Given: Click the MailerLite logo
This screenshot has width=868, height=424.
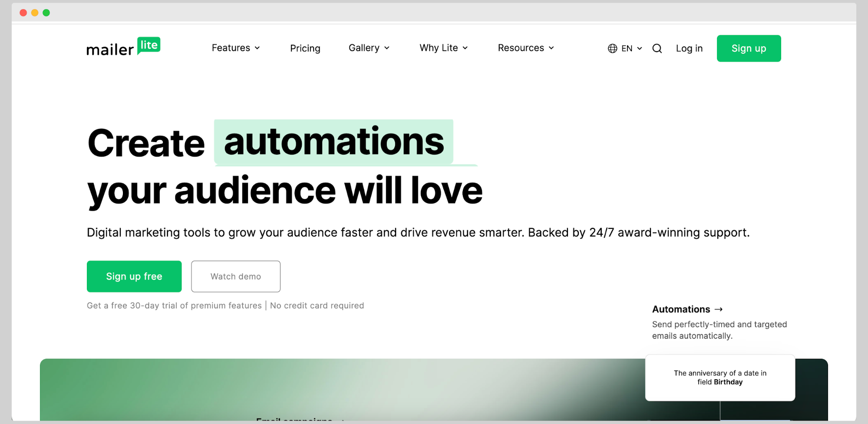Looking at the screenshot, I should 123,47.
